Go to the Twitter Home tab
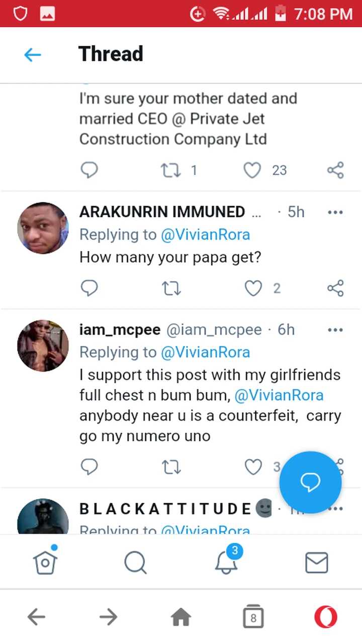This screenshot has width=362, height=644. pyautogui.click(x=45, y=563)
